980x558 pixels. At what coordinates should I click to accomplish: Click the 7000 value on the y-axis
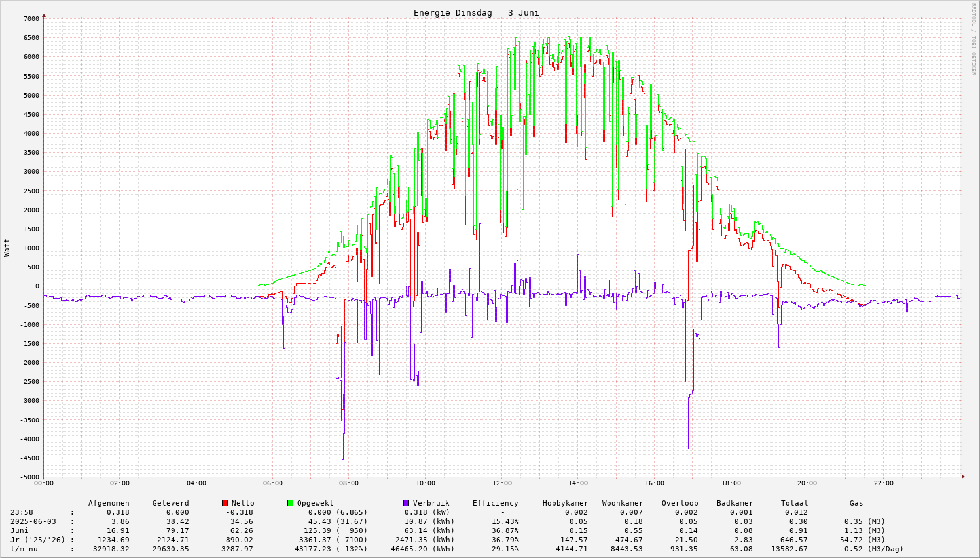(x=31, y=18)
